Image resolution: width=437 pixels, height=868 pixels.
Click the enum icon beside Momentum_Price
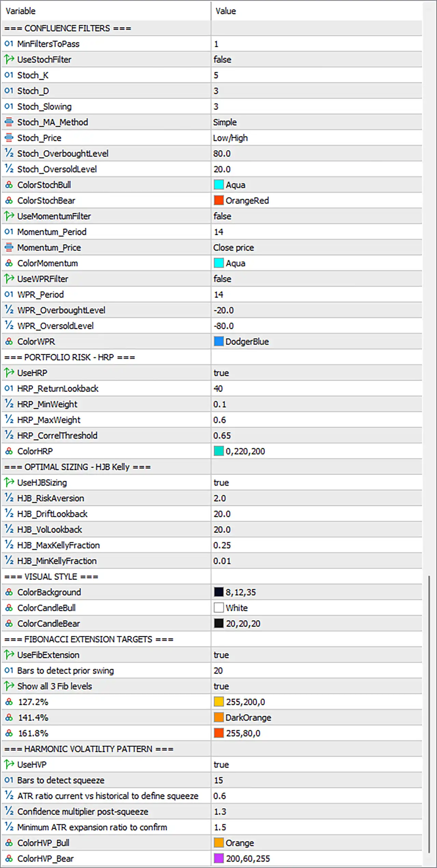click(x=9, y=247)
